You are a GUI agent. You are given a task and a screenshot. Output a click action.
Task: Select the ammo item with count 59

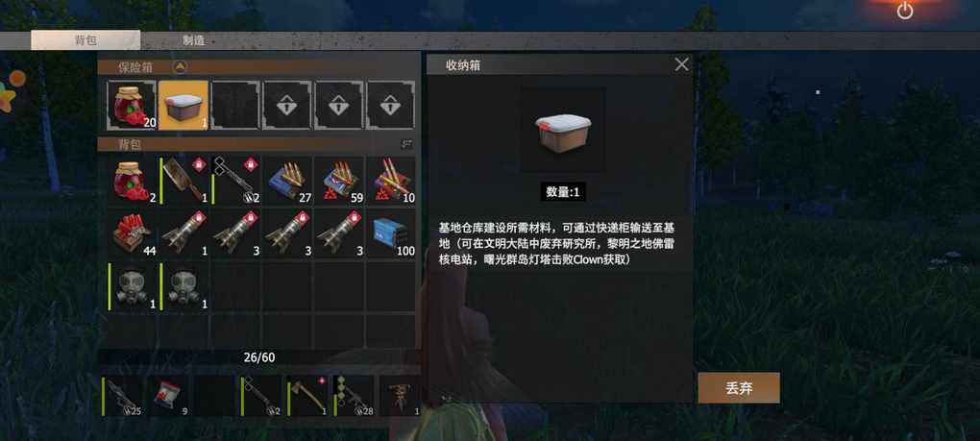[x=339, y=182]
